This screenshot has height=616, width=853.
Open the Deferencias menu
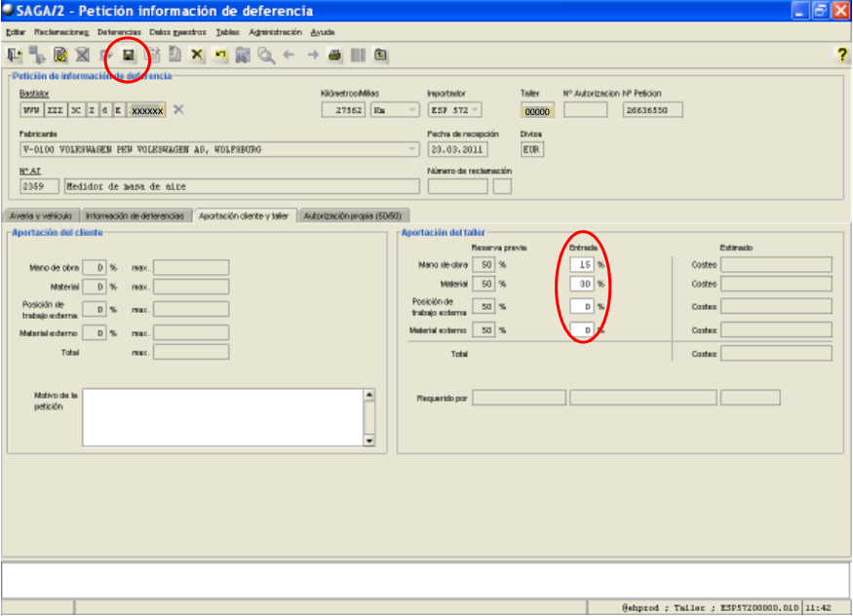[x=119, y=32]
